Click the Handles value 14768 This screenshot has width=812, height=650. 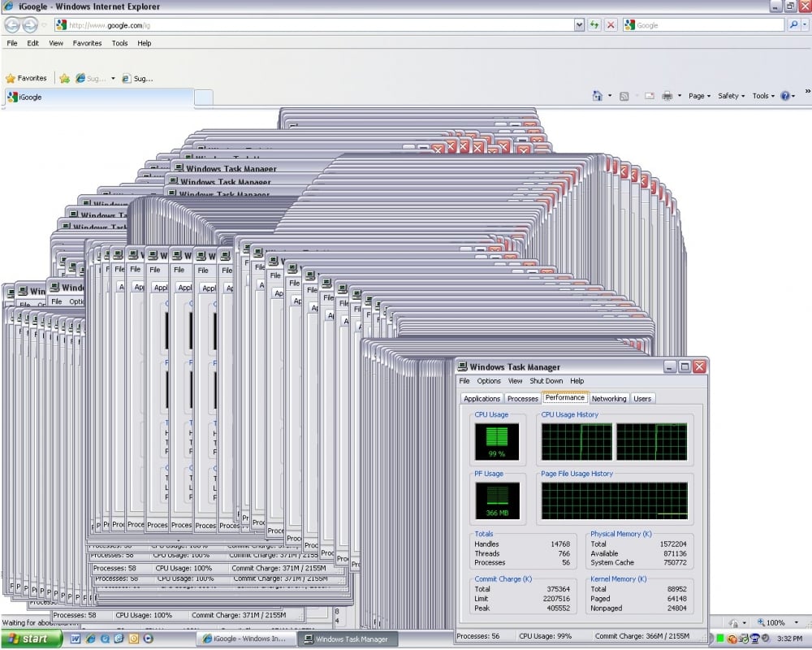560,544
